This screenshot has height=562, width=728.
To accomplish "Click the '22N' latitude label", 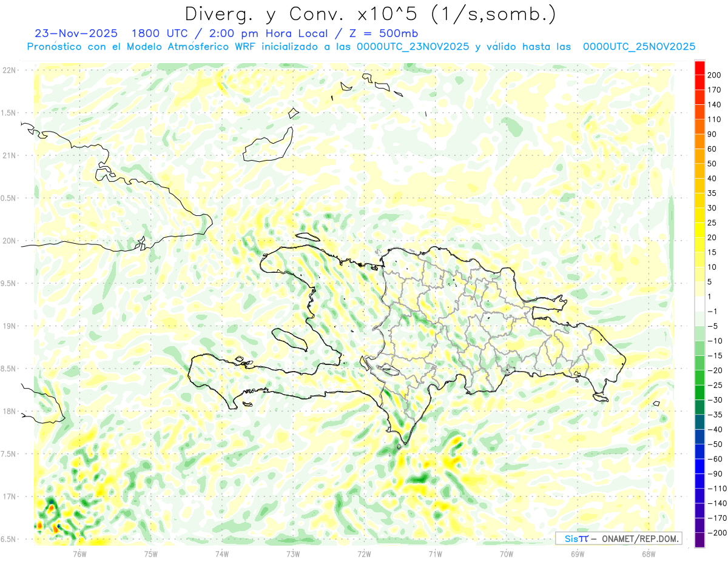I will [x=9, y=70].
